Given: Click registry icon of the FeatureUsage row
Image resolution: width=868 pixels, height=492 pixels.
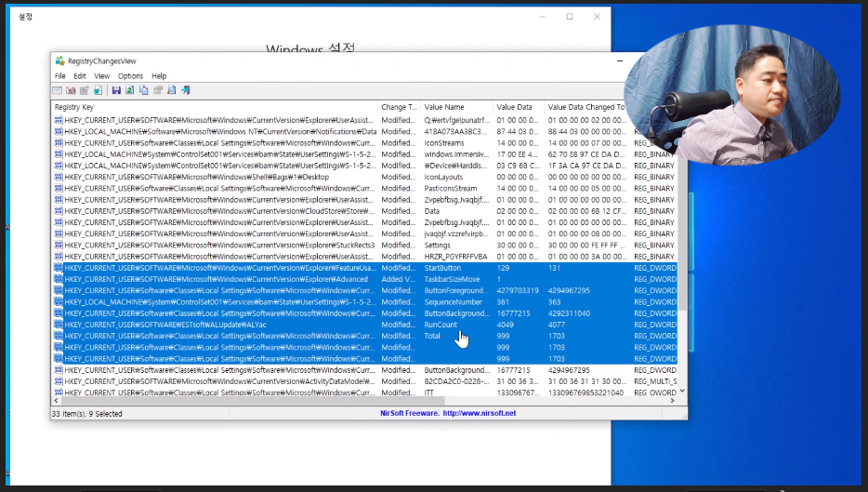Looking at the screenshot, I should click(59, 268).
